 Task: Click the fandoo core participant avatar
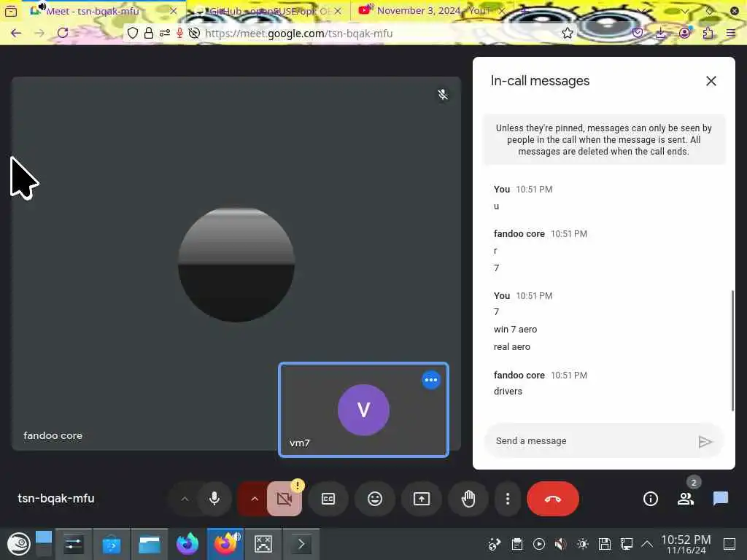click(x=236, y=264)
